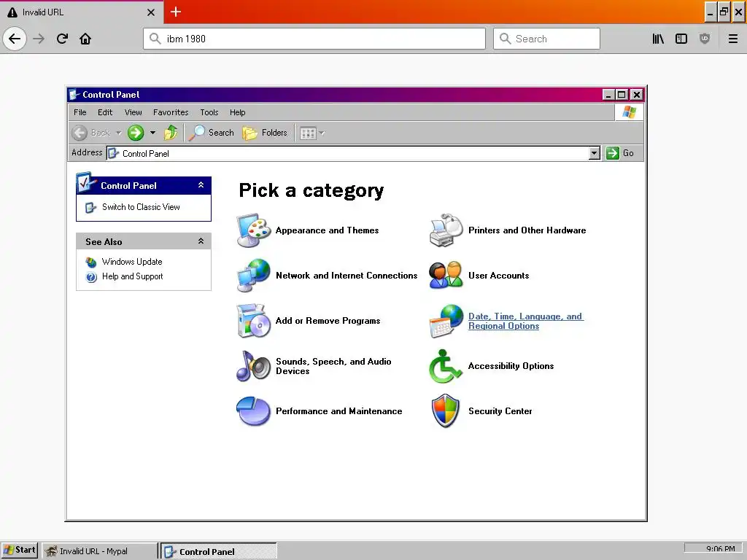Click the Start button on the taskbar
Screen dimensions: 747x560
(x=20, y=550)
